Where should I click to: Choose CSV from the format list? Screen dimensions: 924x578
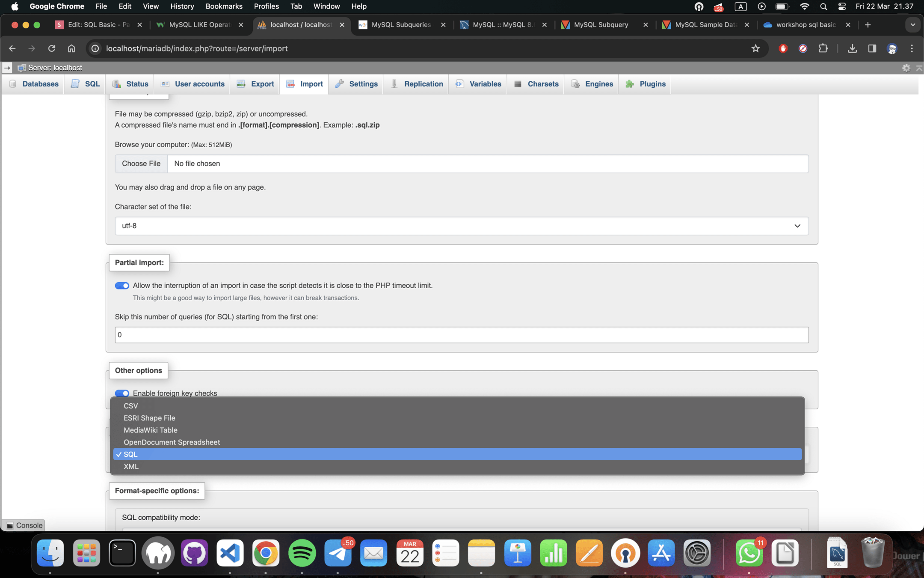click(x=131, y=406)
